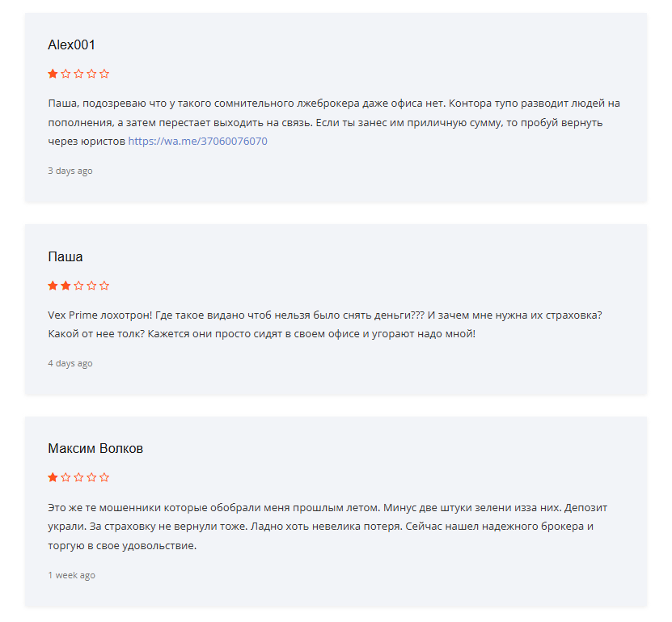Click the first star in Alex001's rating
Screen dimensions: 672x622
click(53, 74)
